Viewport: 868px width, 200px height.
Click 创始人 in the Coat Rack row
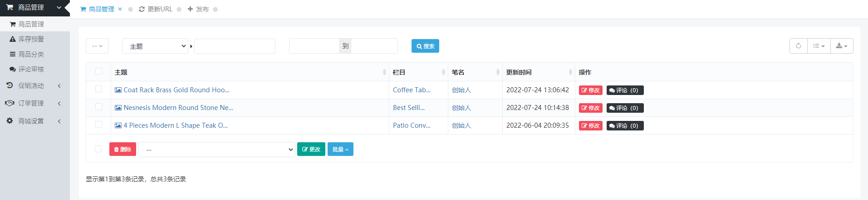click(461, 90)
